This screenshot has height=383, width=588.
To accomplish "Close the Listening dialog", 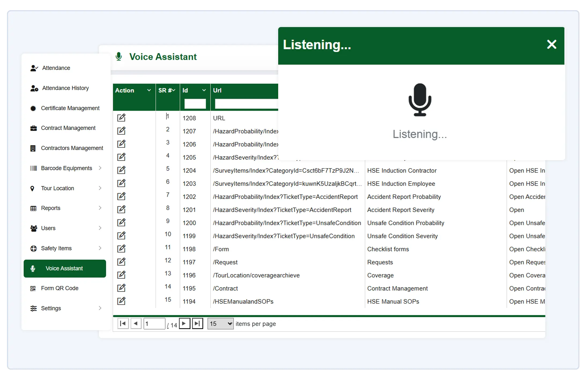I will click(552, 44).
